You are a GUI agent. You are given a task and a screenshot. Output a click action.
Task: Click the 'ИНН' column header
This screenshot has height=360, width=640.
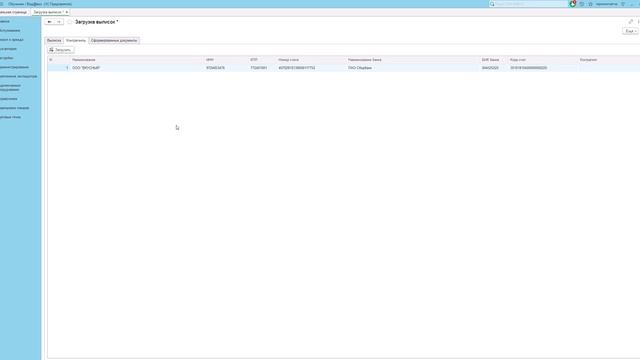pos(210,60)
